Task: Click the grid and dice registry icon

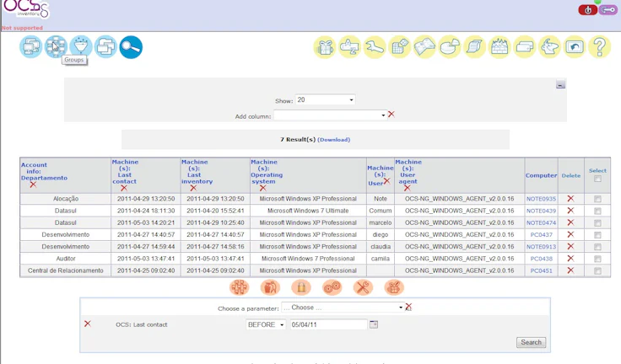Action: tap(400, 47)
